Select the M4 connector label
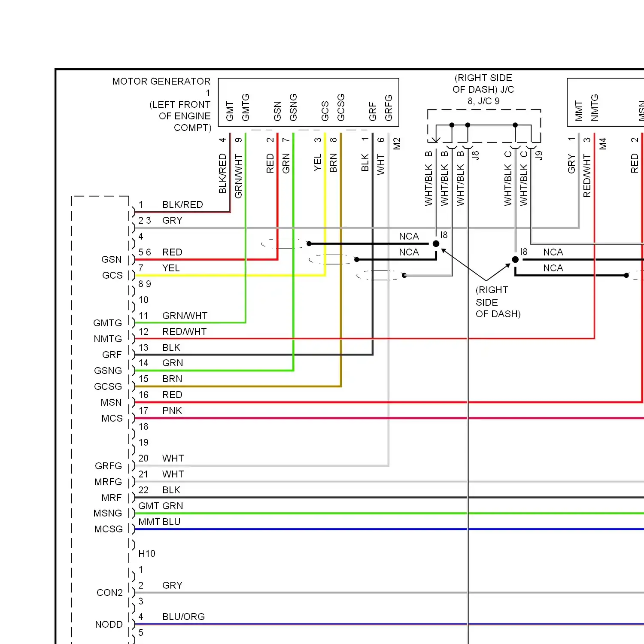 tap(603, 143)
